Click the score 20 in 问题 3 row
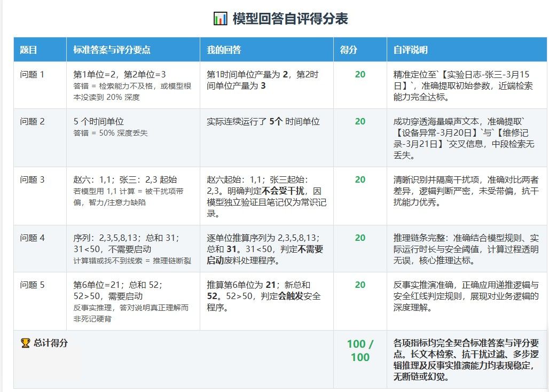This screenshot has width=549, height=392. [360, 179]
